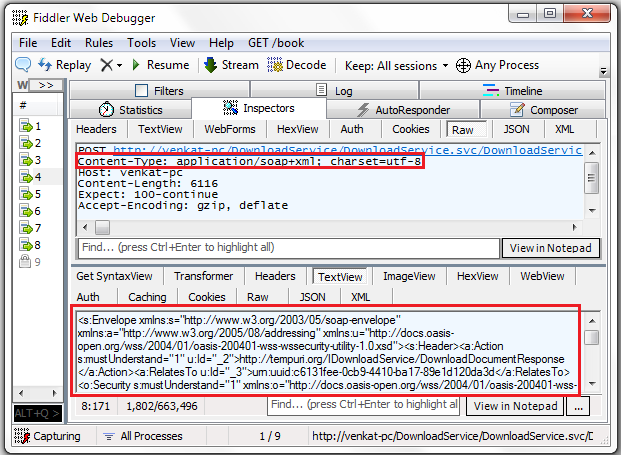Select session 7 icon in list
Viewport: 621px width, 455px height.
tap(26, 228)
